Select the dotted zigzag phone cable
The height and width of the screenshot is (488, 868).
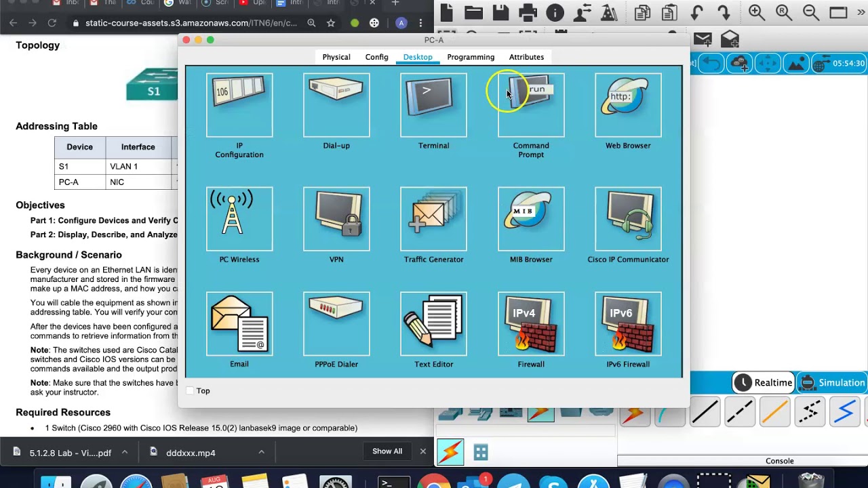(x=810, y=412)
